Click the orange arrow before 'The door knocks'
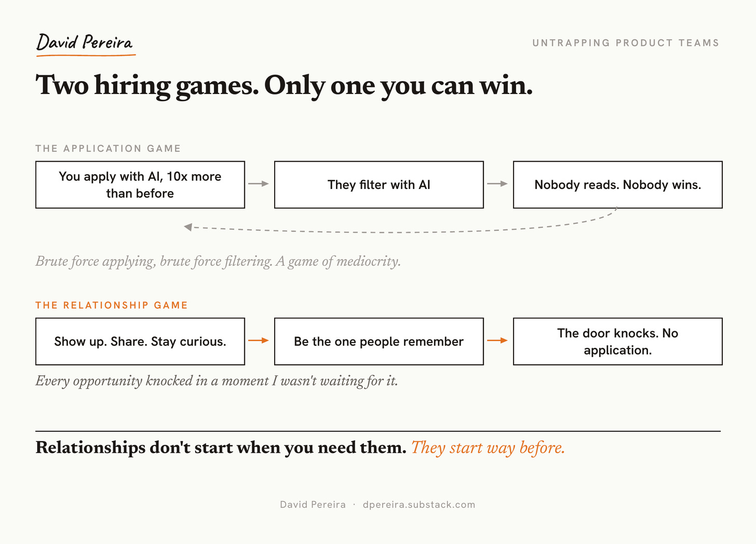Screen dimensions: 756x544 (x=497, y=341)
